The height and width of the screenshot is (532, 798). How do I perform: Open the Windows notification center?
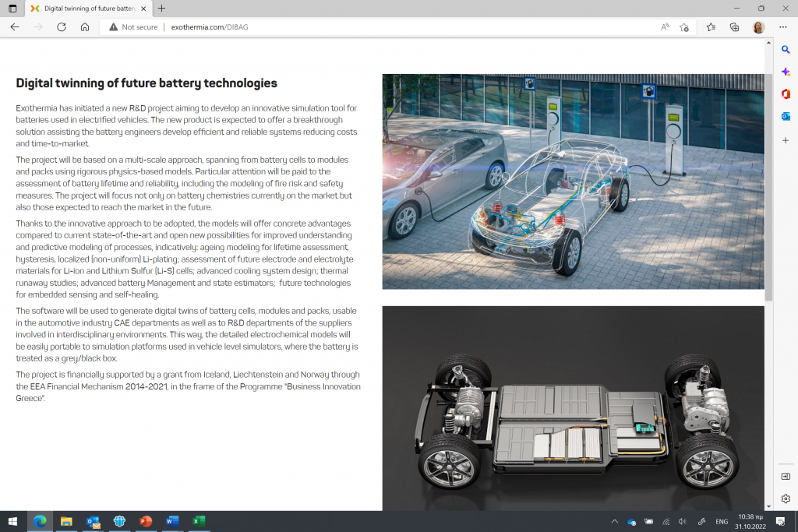[780, 521]
